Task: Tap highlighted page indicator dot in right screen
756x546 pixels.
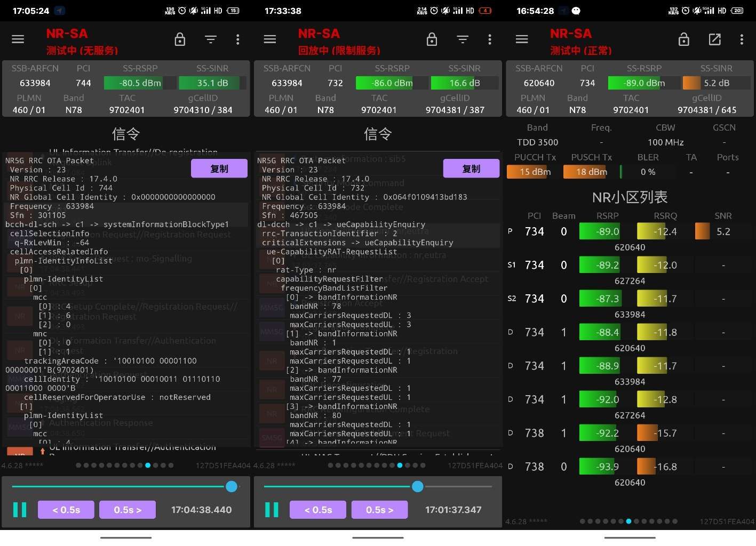Action: (628, 521)
